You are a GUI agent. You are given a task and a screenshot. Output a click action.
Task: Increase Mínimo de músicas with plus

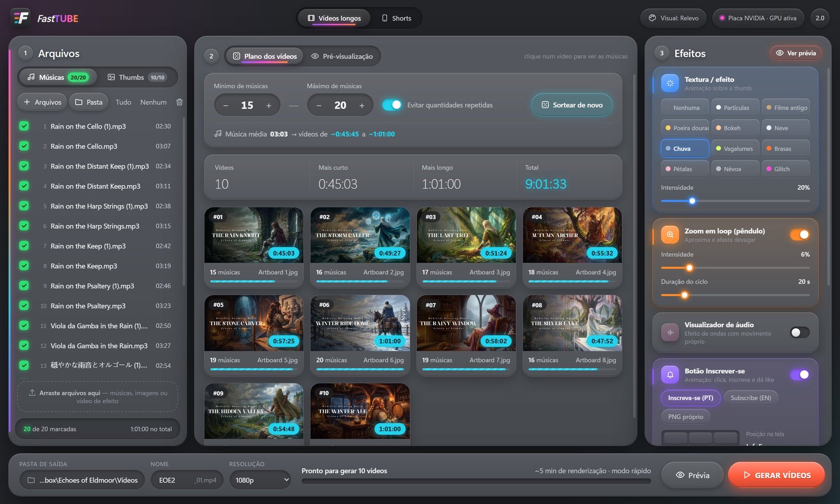pyautogui.click(x=269, y=106)
